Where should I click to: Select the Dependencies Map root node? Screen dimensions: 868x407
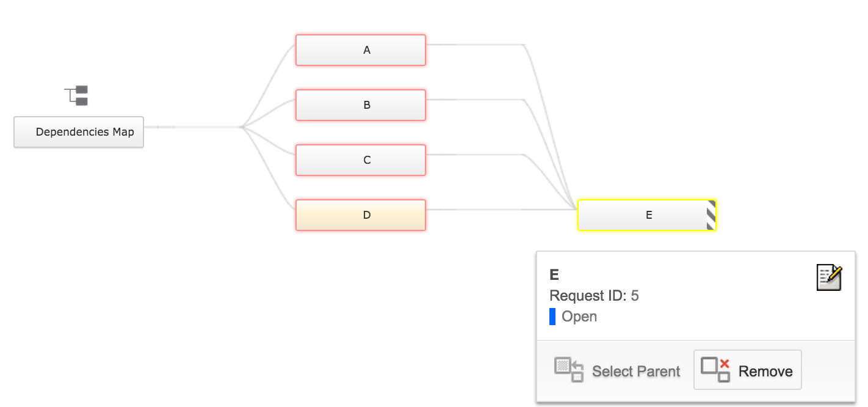tap(79, 132)
